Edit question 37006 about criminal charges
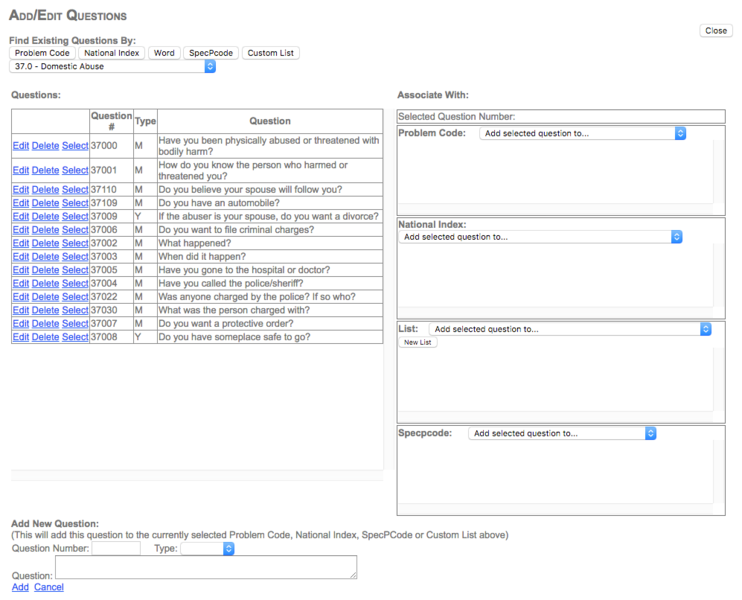The height and width of the screenshot is (600, 742). 21,230
